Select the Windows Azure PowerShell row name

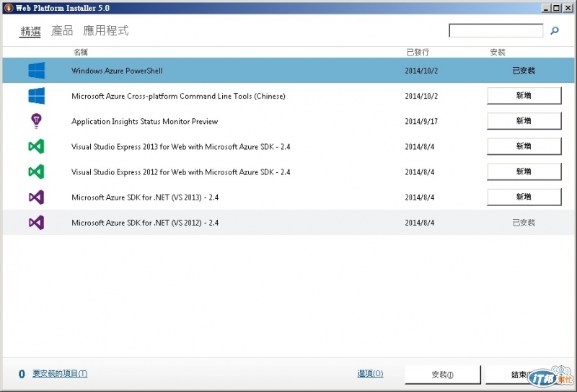tap(117, 71)
